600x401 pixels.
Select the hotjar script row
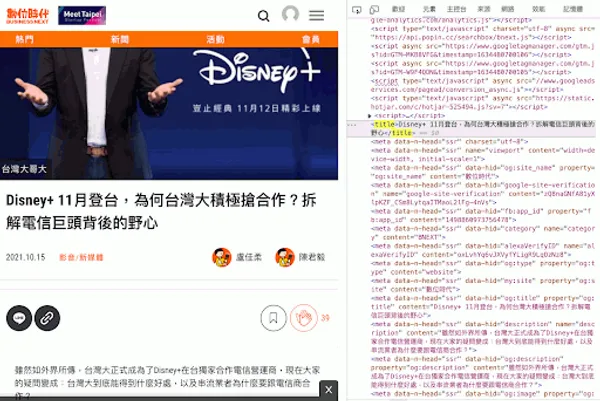pyautogui.click(x=483, y=103)
